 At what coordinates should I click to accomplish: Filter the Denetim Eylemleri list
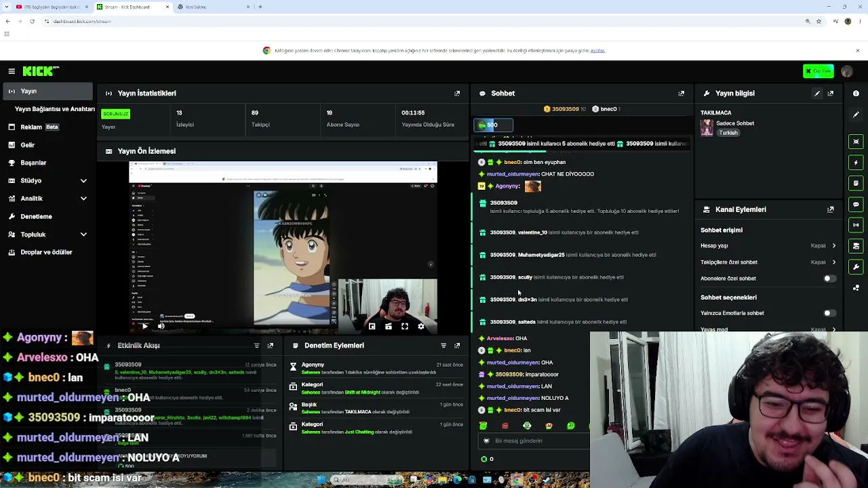point(443,346)
